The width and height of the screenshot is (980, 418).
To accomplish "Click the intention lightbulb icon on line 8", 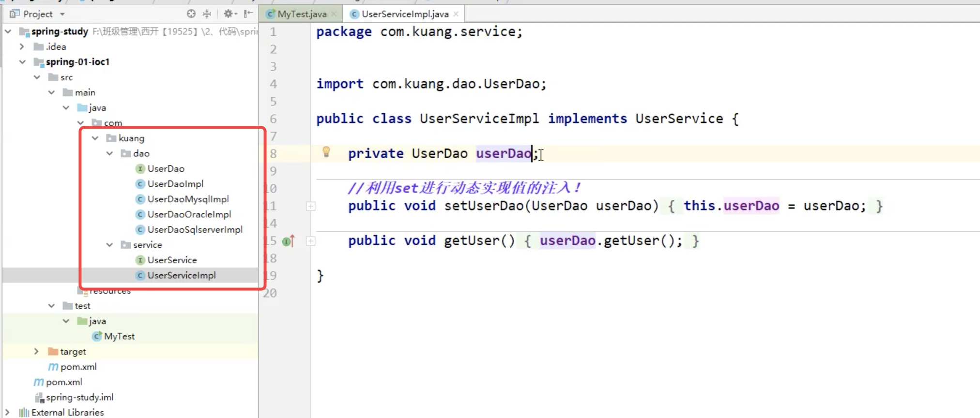I will [326, 152].
